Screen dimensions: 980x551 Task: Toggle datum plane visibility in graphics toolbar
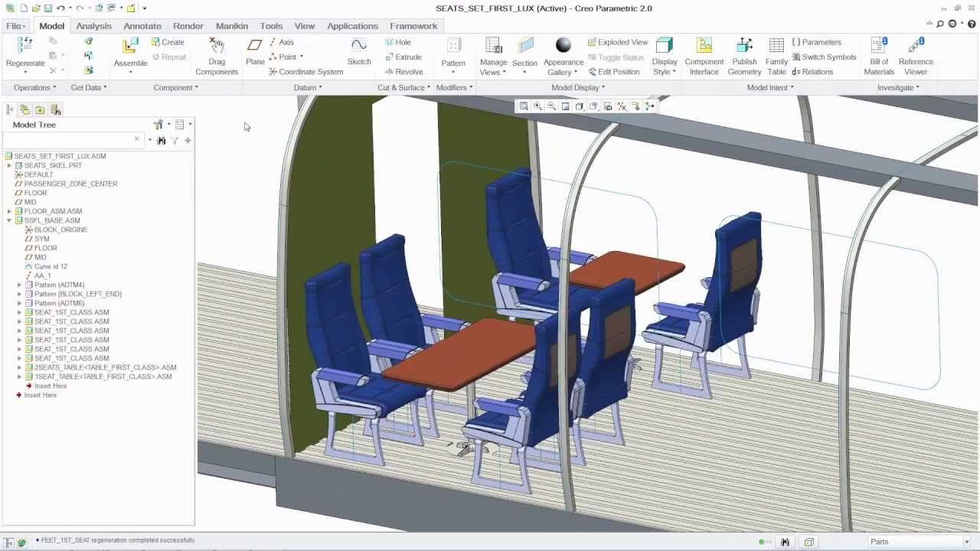coord(621,106)
